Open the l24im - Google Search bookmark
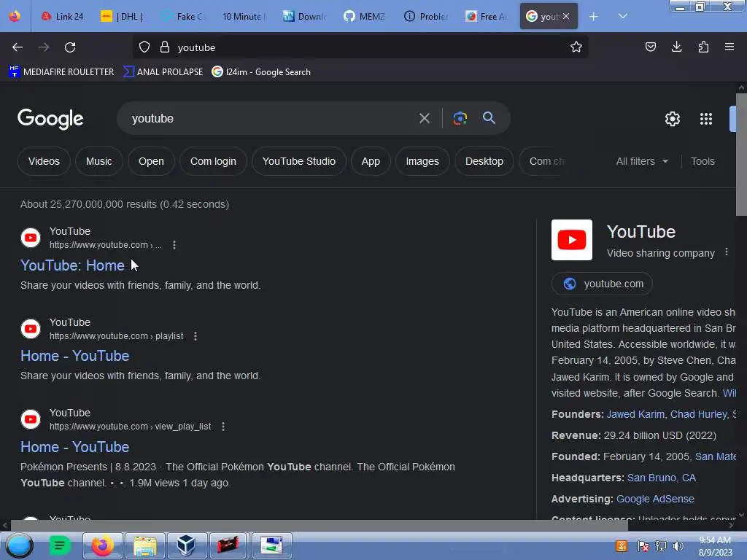Image resolution: width=747 pixels, height=560 pixels. [261, 72]
